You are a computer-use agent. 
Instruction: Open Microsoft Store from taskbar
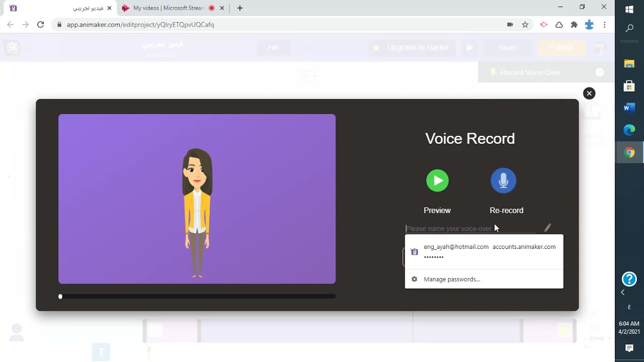pyautogui.click(x=629, y=86)
